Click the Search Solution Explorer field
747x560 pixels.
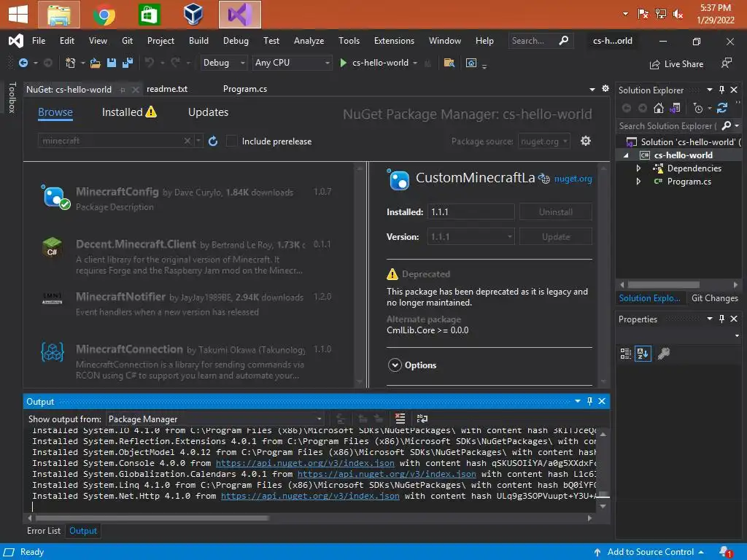pos(667,125)
